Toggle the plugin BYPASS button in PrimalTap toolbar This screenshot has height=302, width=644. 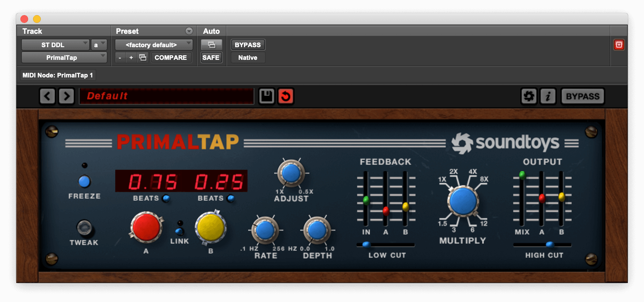pyautogui.click(x=582, y=96)
